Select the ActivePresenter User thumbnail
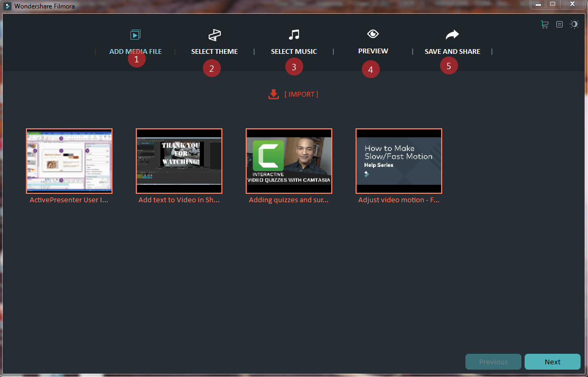 pos(69,161)
